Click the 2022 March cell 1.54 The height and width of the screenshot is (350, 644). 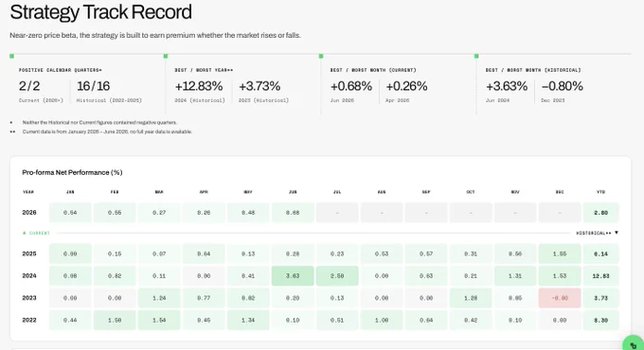(x=159, y=320)
